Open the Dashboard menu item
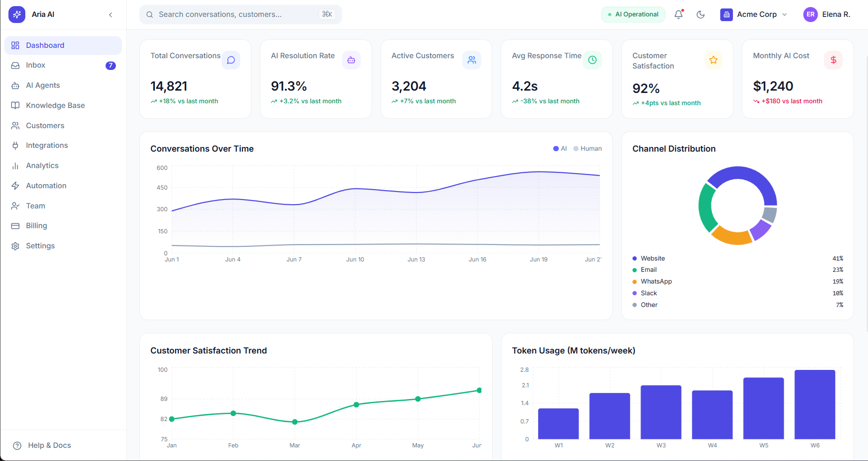 [x=63, y=46]
